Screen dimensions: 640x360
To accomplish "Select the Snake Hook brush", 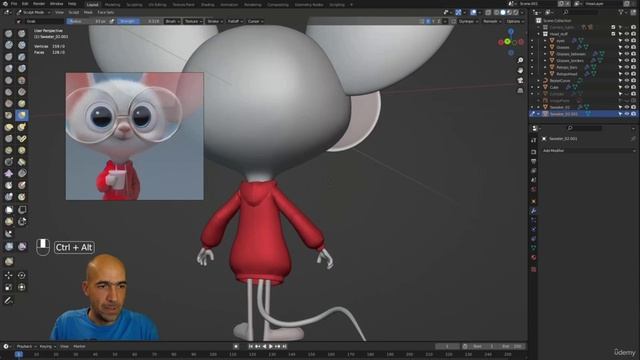I will pyautogui.click(x=22, y=127).
